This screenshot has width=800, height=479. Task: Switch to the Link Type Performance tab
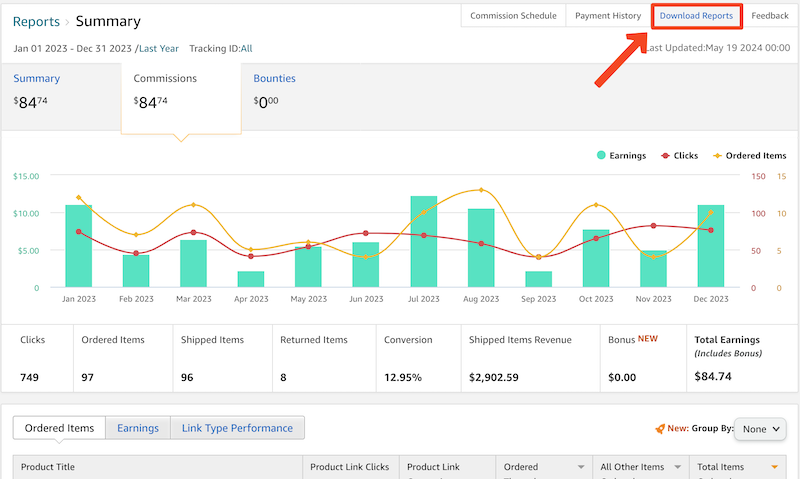point(237,428)
